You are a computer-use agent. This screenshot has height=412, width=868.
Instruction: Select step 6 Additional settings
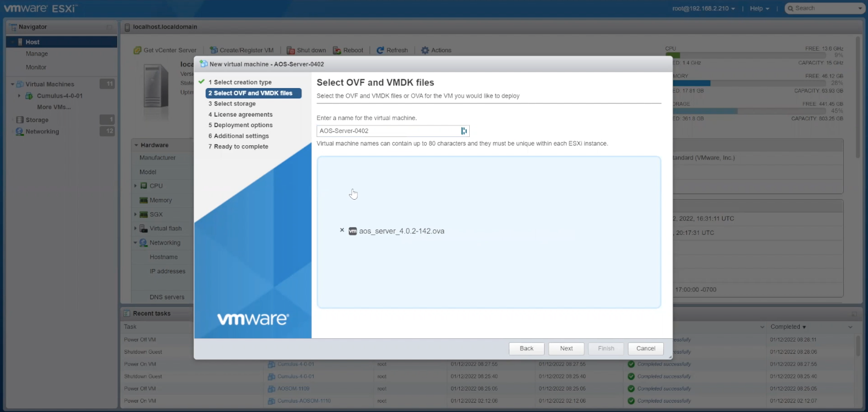point(239,136)
